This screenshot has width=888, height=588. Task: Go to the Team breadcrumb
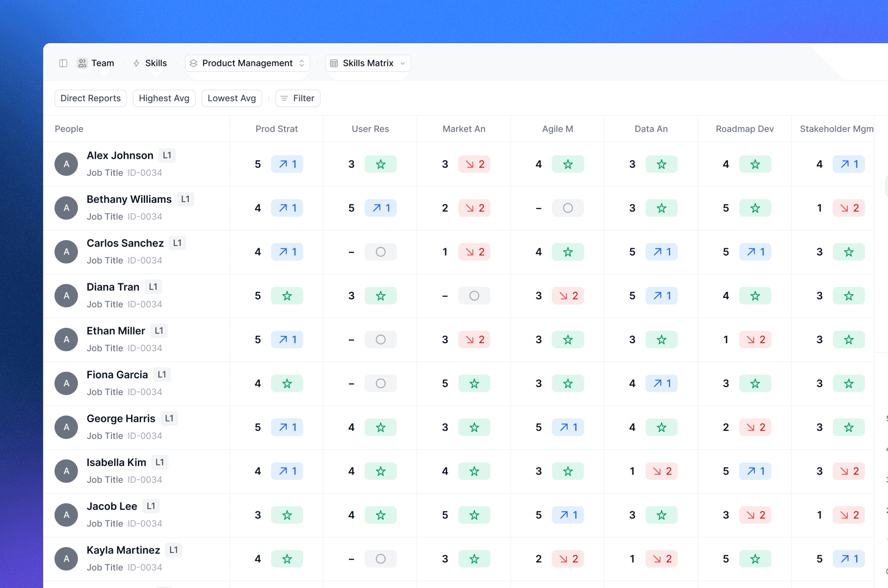click(103, 63)
